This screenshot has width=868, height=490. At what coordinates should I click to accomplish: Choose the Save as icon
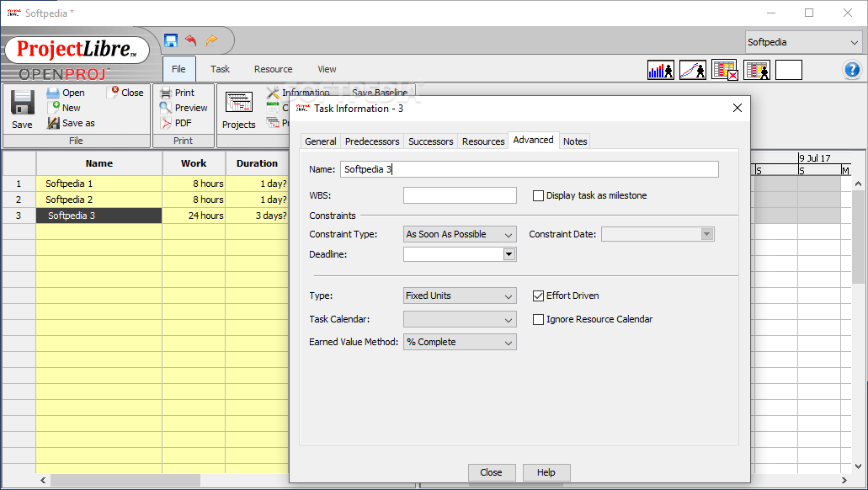[x=53, y=123]
